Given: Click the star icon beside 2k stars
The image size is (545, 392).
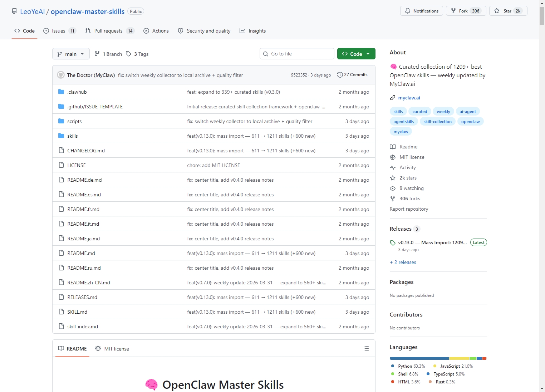Looking at the screenshot, I should (393, 178).
